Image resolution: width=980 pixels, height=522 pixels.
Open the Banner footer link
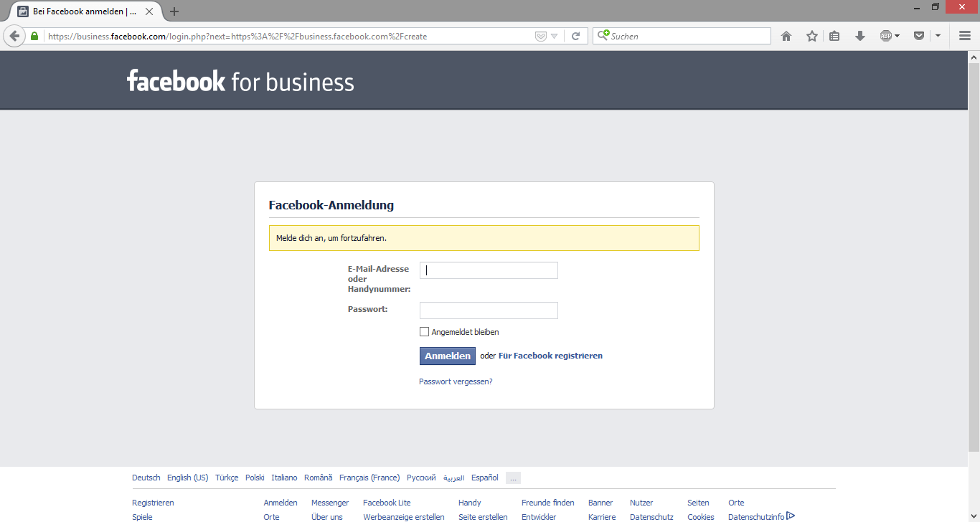click(600, 503)
